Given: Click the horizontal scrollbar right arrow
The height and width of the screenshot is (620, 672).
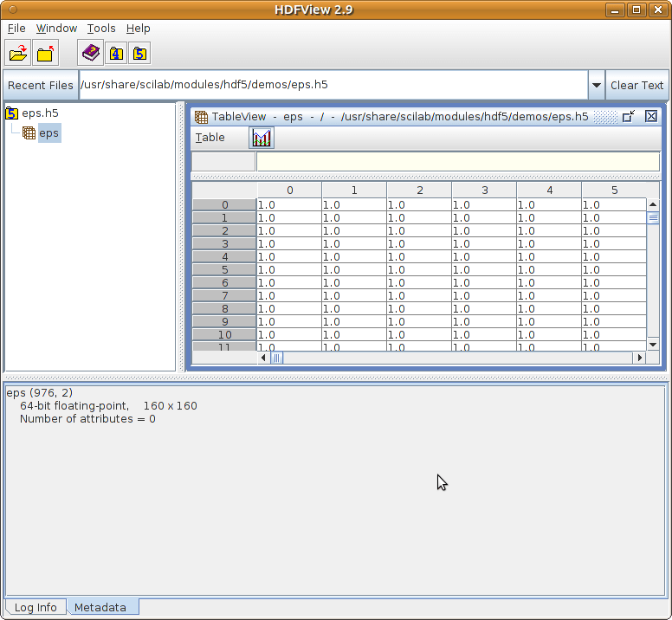Looking at the screenshot, I should tap(639, 358).
